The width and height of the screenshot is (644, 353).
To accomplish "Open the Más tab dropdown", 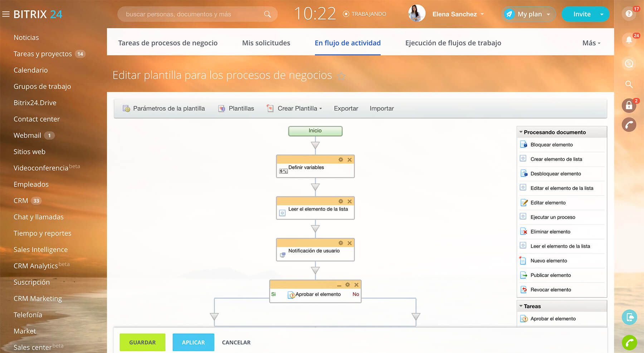I will click(591, 43).
